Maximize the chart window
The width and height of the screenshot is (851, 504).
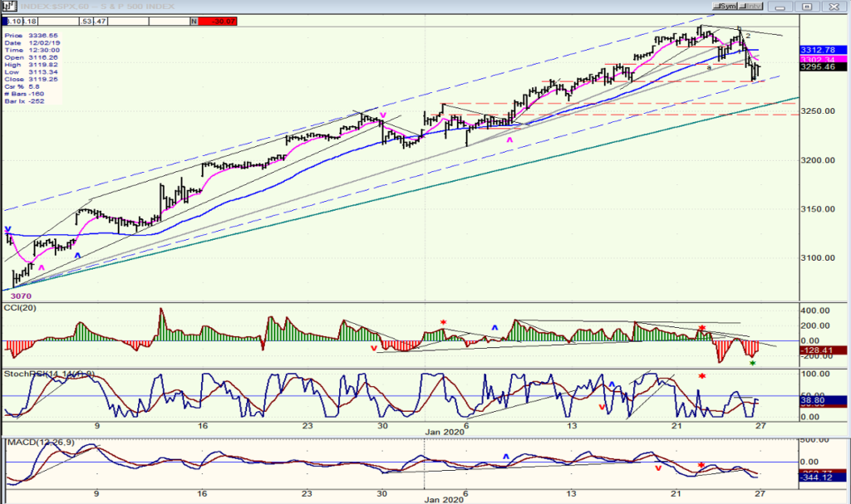coord(807,7)
